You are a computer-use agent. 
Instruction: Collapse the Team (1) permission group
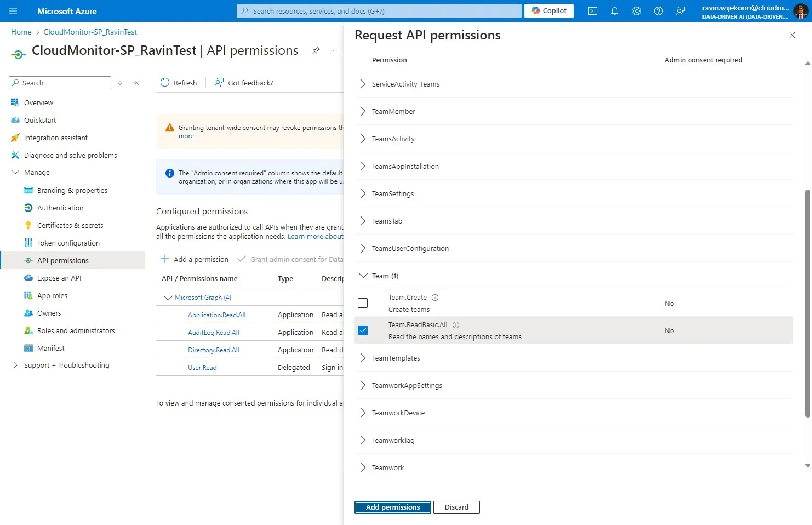pos(363,276)
